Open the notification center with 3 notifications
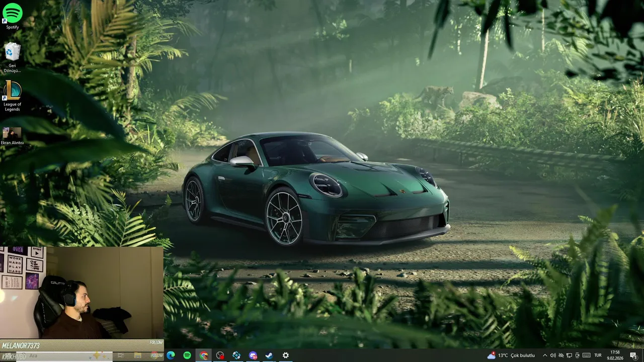Image resolution: width=644 pixels, height=362 pixels. pyautogui.click(x=633, y=355)
